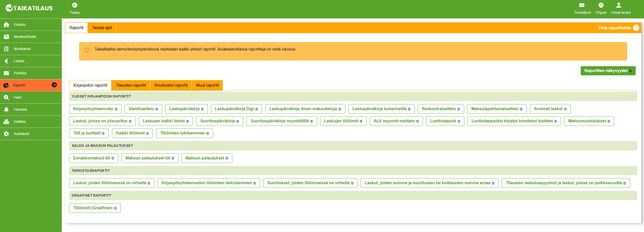Screen dimensions: 644x232
Task: Open Omat tiedot user icon
Action: pos(619,5)
